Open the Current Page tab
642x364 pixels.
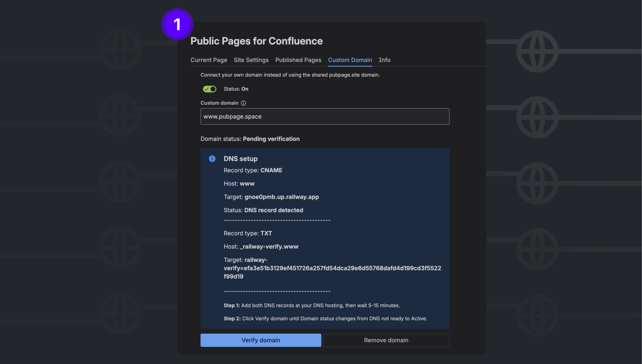[x=209, y=60]
